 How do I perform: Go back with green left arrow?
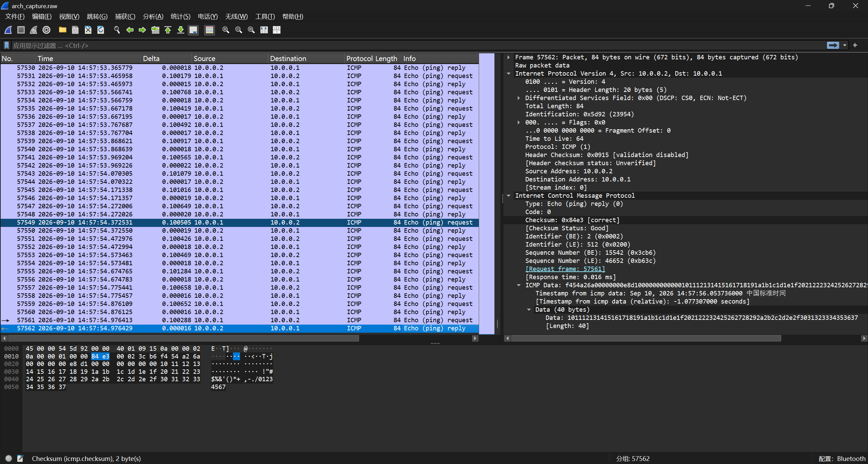pos(130,30)
